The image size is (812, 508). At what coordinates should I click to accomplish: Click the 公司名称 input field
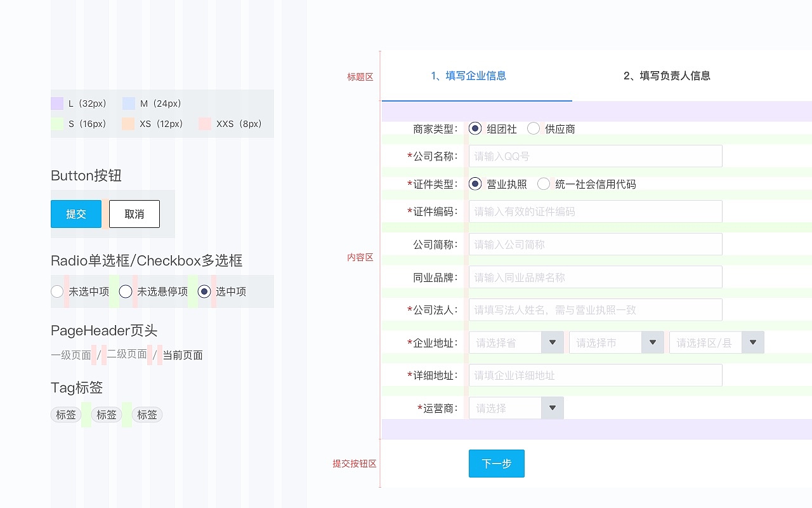[x=595, y=156]
